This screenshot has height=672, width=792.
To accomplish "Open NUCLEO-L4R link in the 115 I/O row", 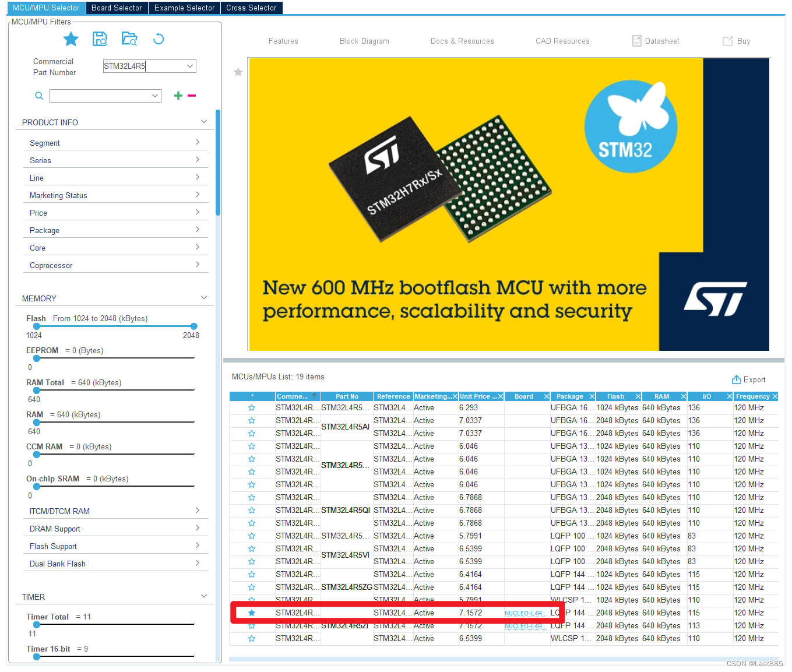I will click(x=526, y=613).
